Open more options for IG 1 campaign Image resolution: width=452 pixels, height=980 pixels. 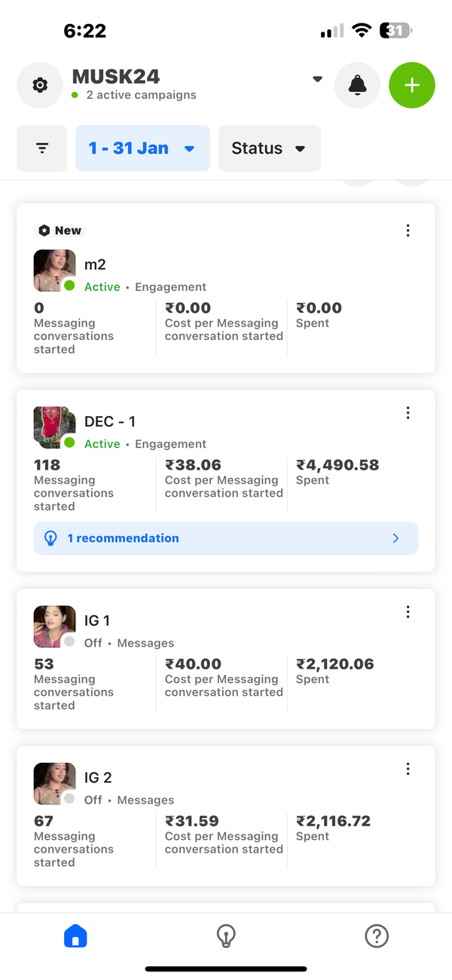(408, 612)
